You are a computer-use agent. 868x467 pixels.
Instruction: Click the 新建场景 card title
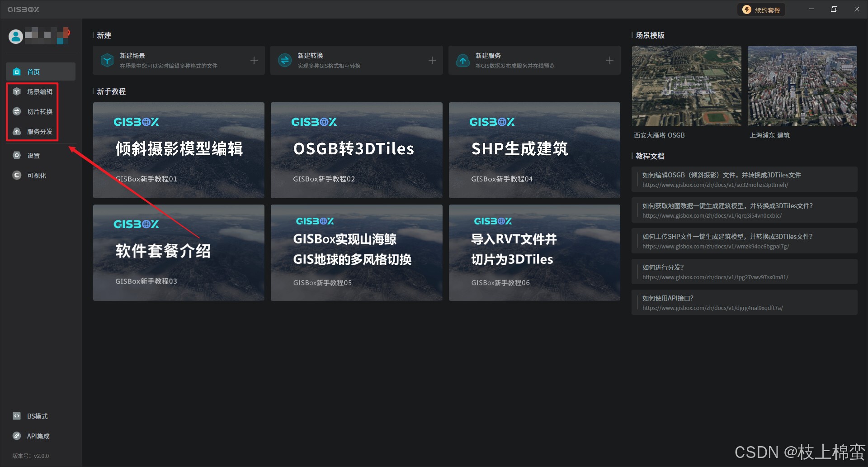click(132, 56)
